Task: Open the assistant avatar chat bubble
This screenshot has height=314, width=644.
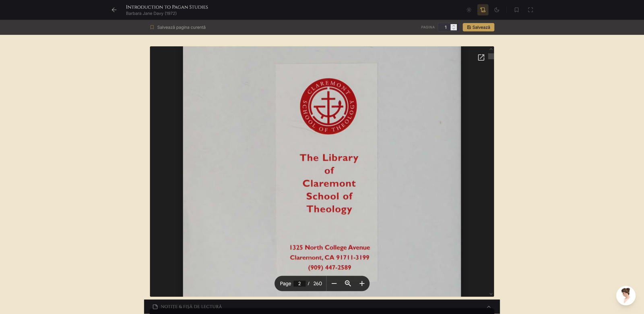Action: tap(626, 296)
